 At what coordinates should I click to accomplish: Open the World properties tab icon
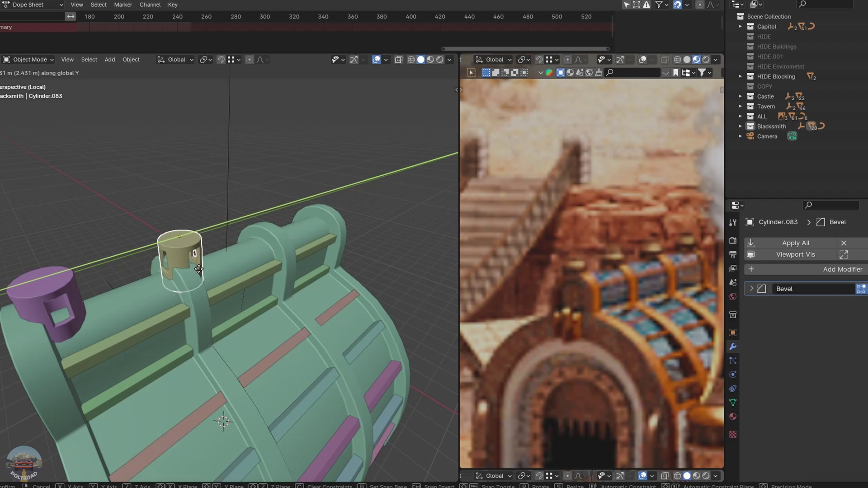coord(733,296)
